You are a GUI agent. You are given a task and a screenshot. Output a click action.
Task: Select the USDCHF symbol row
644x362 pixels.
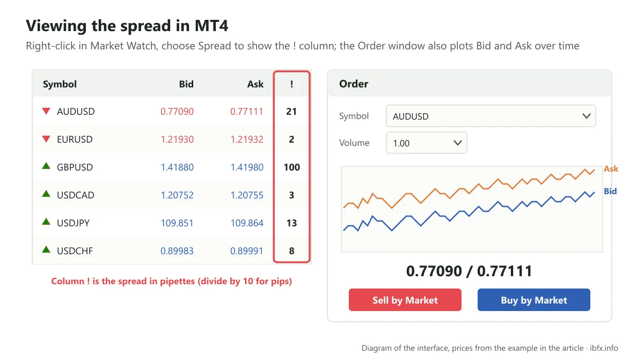pos(172,250)
